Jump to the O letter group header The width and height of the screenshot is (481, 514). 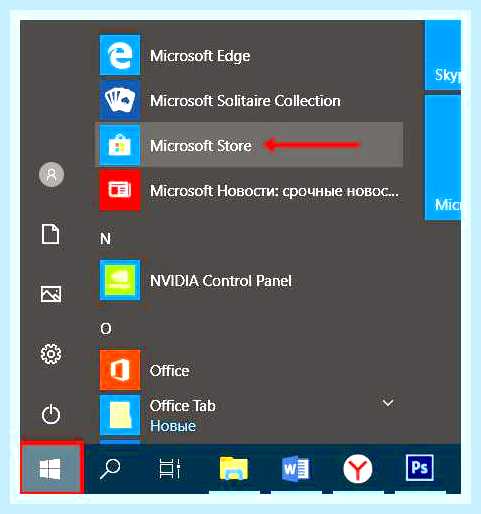(x=106, y=329)
